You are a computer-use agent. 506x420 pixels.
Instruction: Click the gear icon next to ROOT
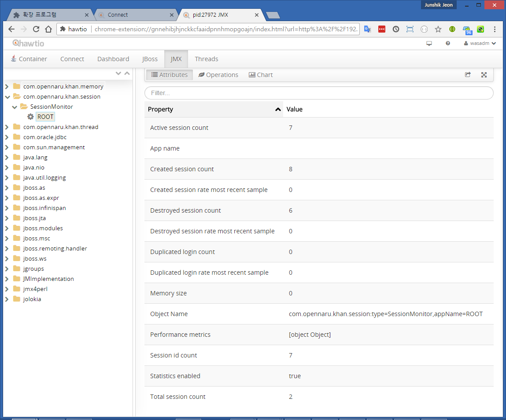pos(30,117)
